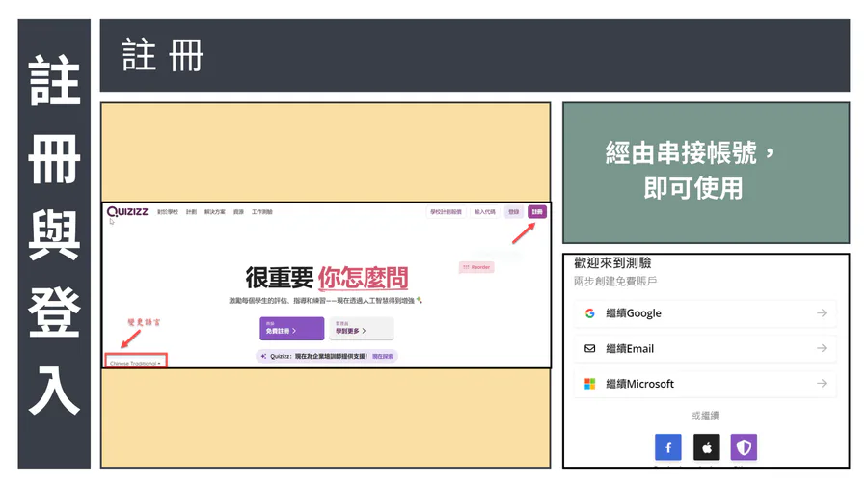This screenshot has height=488, width=868.
Task: Click the purple 免費註冊 button
Action: tap(291, 329)
